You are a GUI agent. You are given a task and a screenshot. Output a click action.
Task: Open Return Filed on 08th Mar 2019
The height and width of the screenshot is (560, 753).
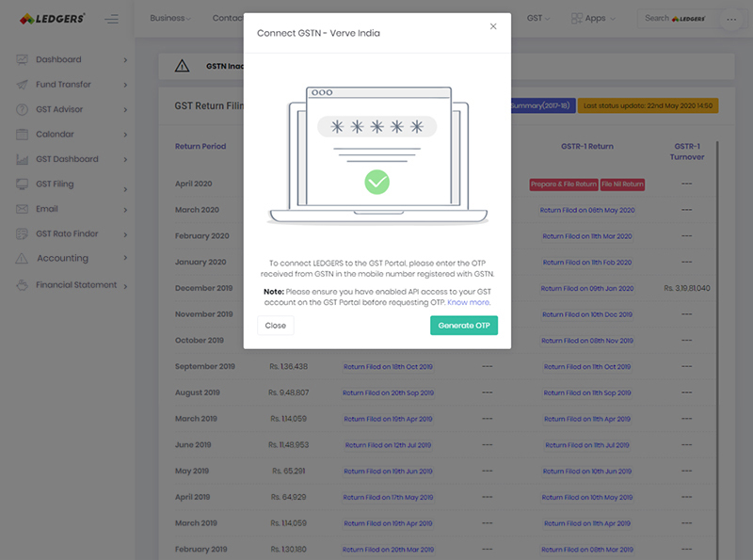click(x=587, y=550)
